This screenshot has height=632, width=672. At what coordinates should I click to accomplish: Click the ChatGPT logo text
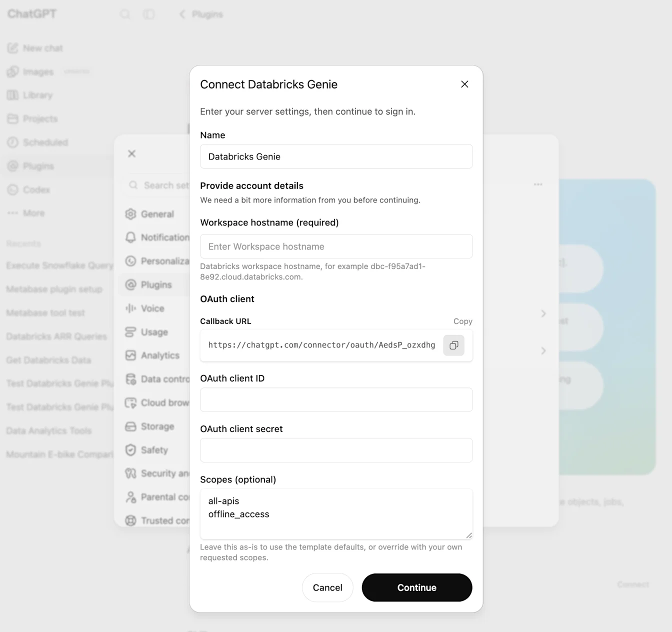[x=32, y=14]
